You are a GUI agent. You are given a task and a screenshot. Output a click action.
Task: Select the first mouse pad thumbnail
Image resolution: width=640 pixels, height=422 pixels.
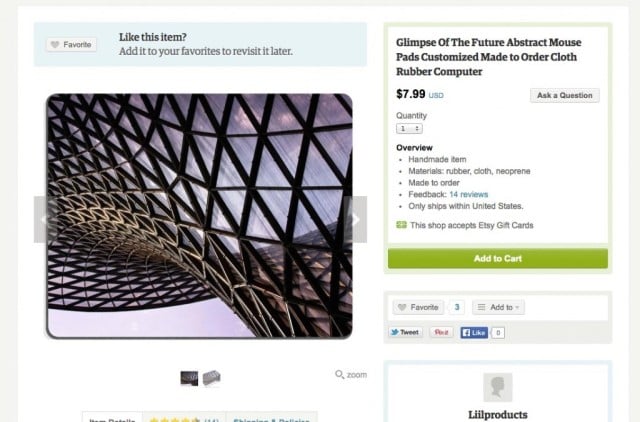[189, 378]
